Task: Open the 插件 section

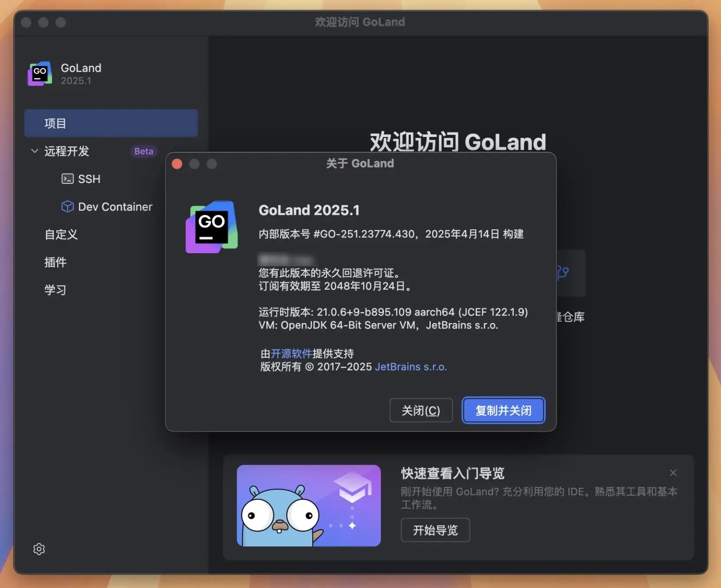Action: pos(55,262)
